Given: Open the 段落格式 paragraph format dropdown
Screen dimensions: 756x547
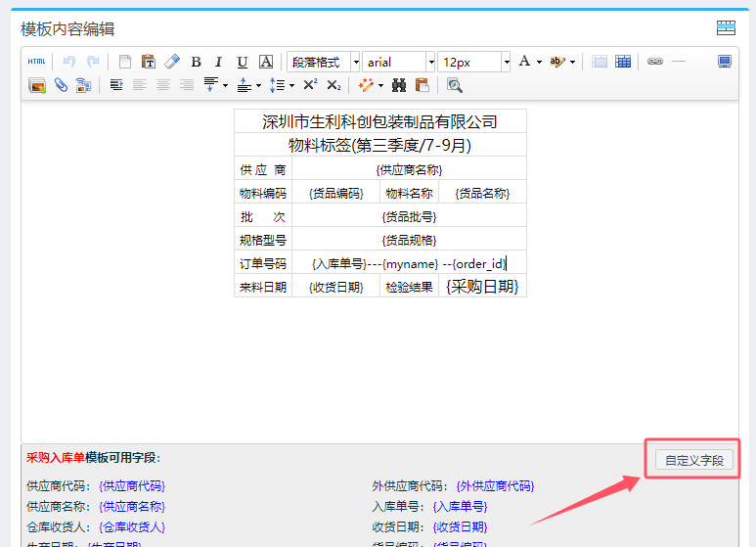Looking at the screenshot, I should coord(323,62).
